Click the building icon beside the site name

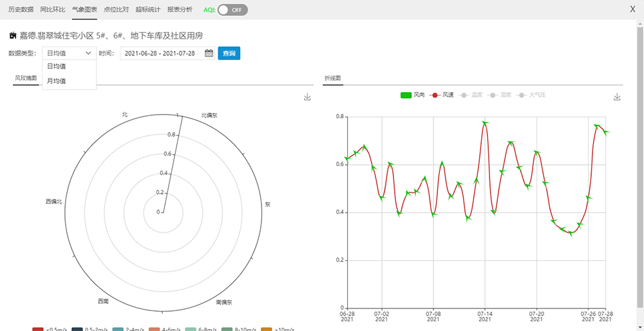(13, 35)
